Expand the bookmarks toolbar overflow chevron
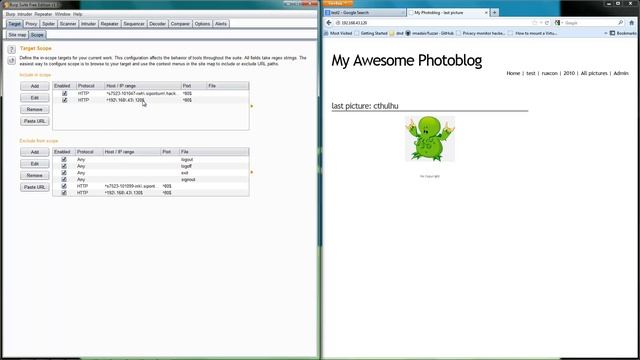The width and height of the screenshot is (640, 360). click(x=606, y=33)
